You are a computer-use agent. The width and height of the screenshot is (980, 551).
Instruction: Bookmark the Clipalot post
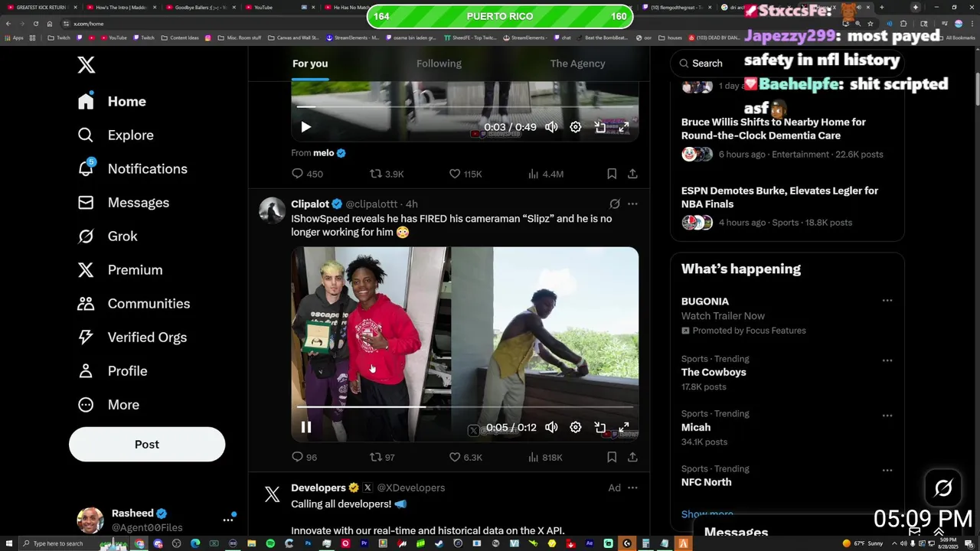(x=612, y=457)
